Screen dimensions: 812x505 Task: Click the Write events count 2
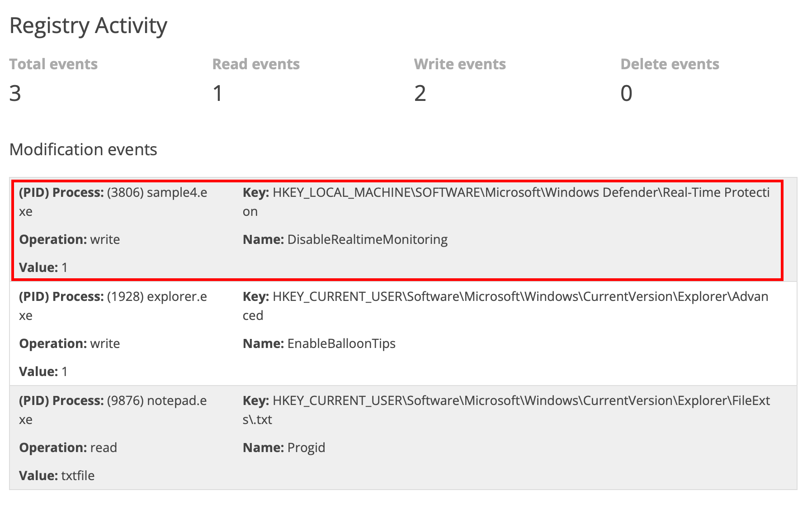coord(420,93)
